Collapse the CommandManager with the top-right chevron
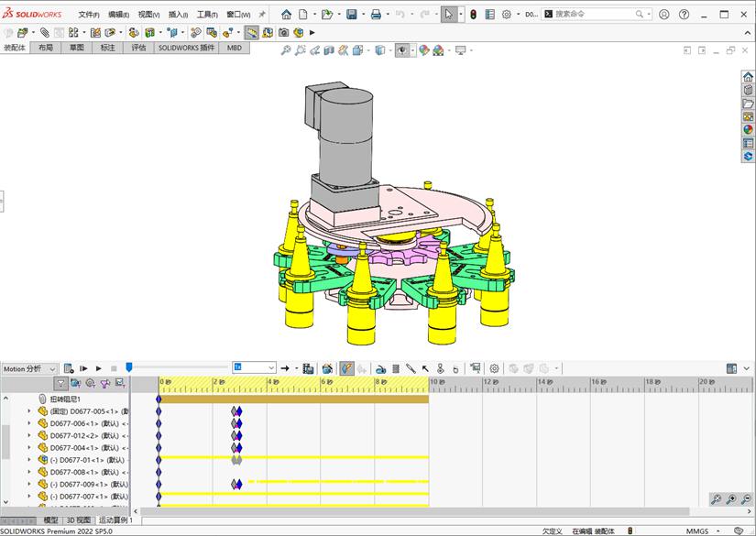The width and height of the screenshot is (756, 536). pos(748,32)
